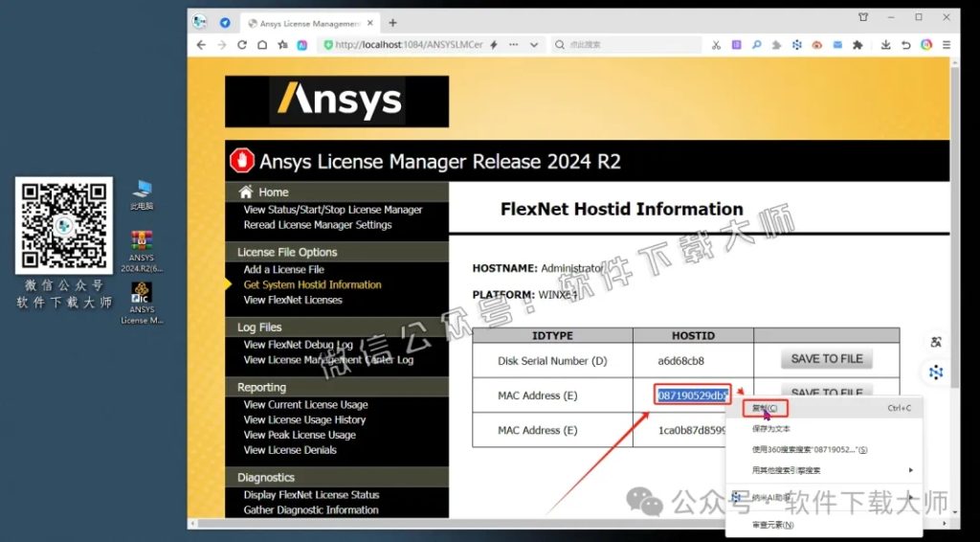Screen dimensions: 980x542
Task: Open View FlexNet Debug Log
Action: (299, 345)
